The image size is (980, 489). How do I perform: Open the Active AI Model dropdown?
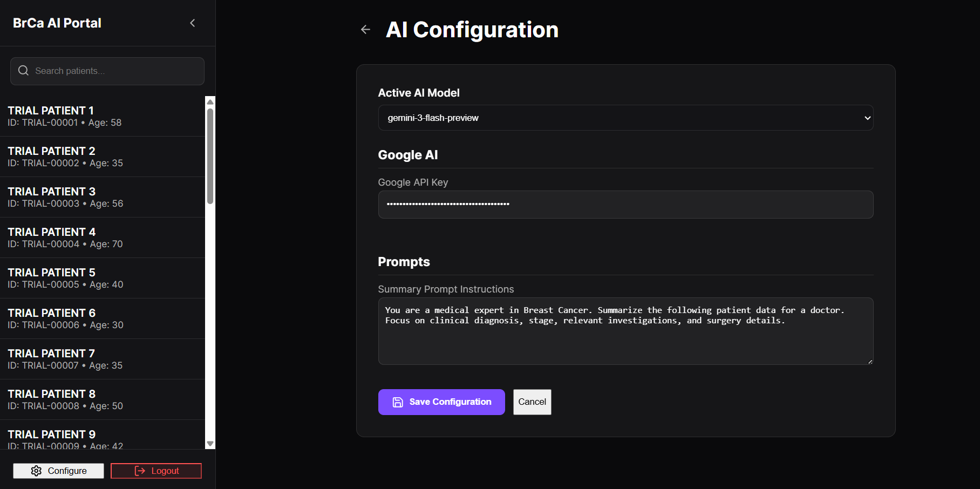625,118
